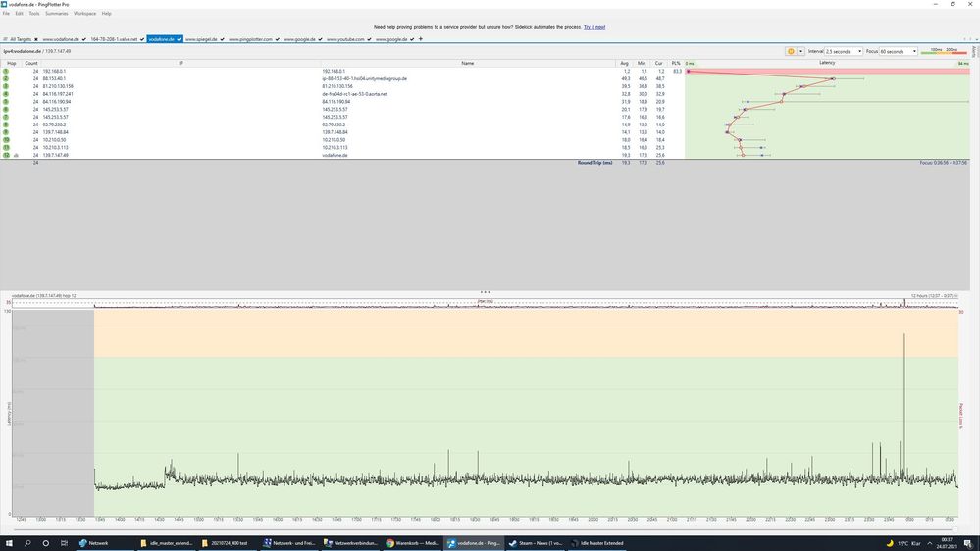Screen dimensions: 980x551
Task: Click the Min column header
Action: pyautogui.click(x=642, y=63)
